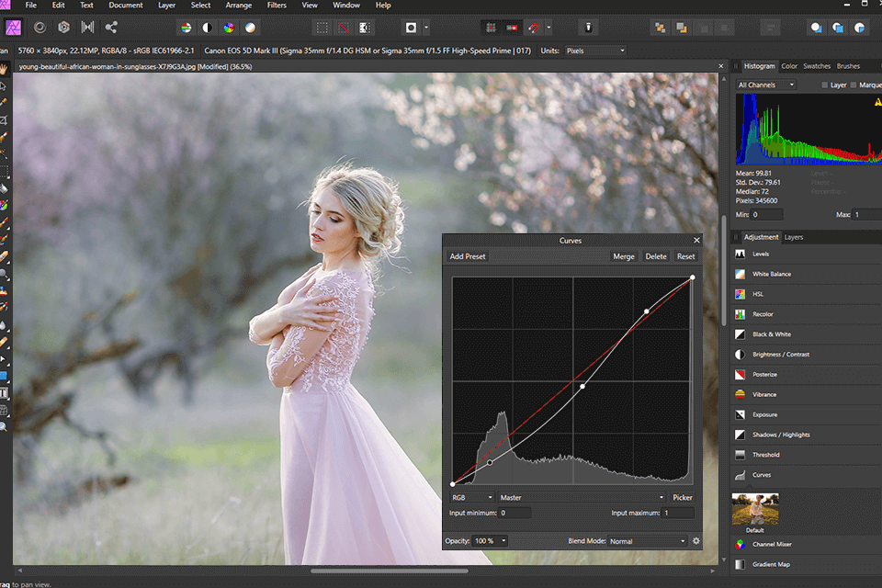
Task: Open the Filters menu
Action: [277, 6]
